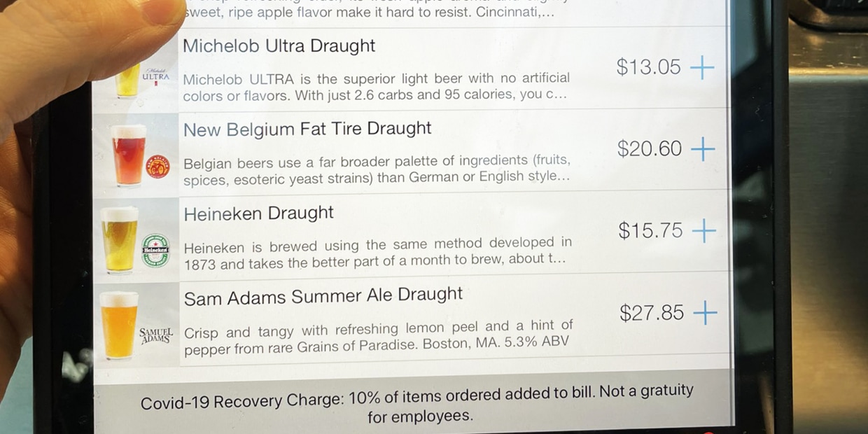The width and height of the screenshot is (868, 434).
Task: Add Heineken Draught with plus icon
Action: click(x=704, y=231)
